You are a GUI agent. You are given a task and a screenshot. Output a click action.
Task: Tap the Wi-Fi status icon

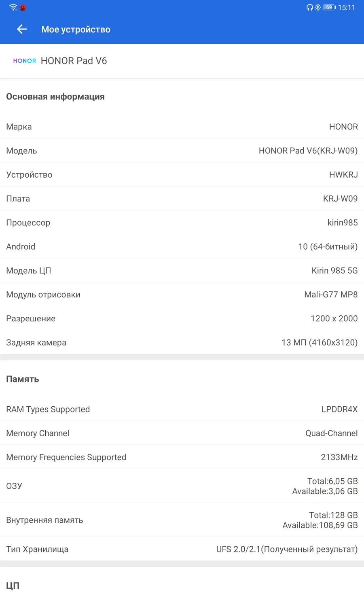13,7
